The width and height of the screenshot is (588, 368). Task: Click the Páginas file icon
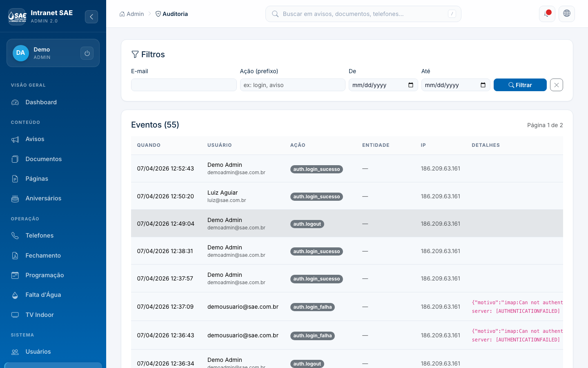(15, 179)
